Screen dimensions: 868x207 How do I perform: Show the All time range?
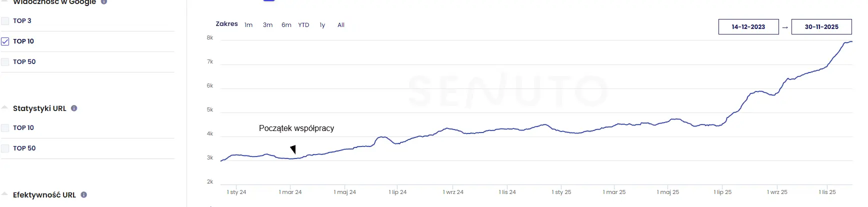(341, 25)
